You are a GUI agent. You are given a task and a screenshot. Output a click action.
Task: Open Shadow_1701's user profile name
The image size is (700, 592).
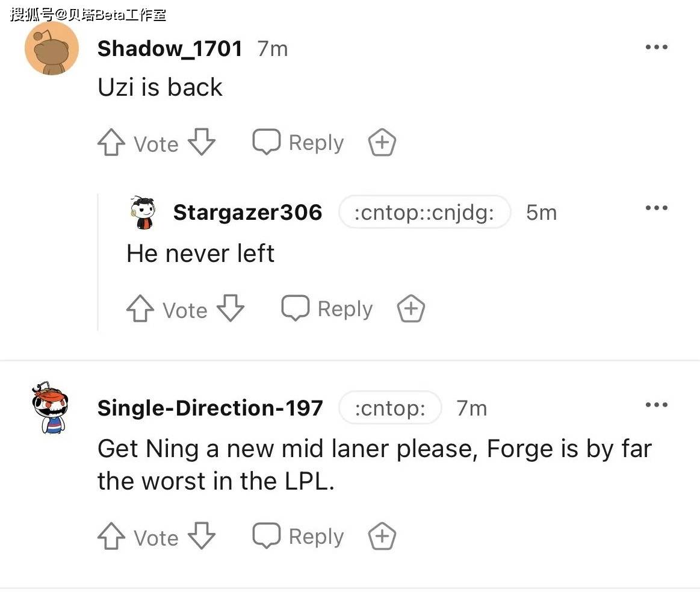pyautogui.click(x=170, y=48)
